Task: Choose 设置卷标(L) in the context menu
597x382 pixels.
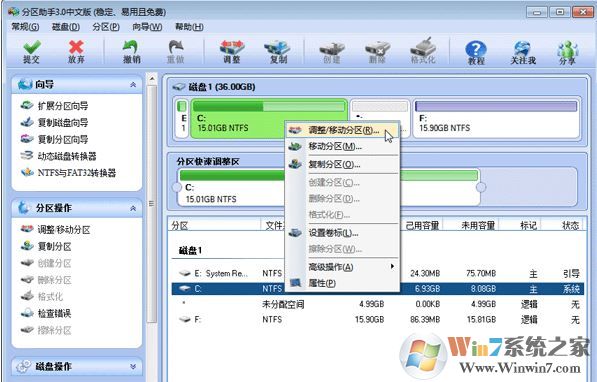Action: pyautogui.click(x=342, y=233)
